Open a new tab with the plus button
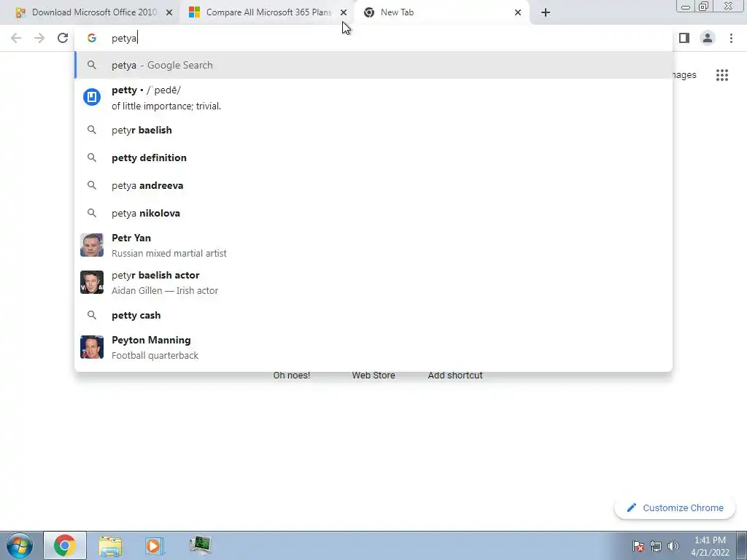The height and width of the screenshot is (560, 747). click(x=546, y=12)
